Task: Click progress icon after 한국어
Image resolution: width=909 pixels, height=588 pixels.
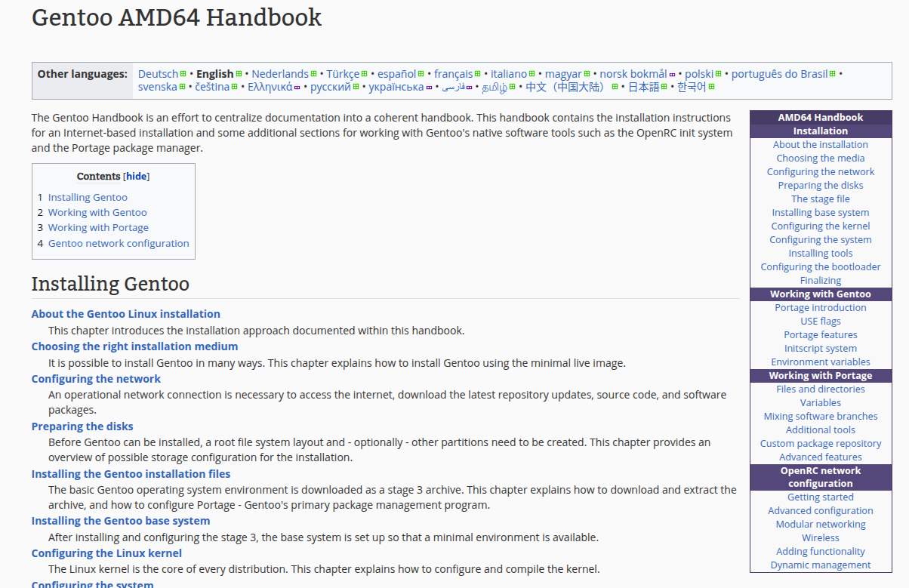Action: 711,87
